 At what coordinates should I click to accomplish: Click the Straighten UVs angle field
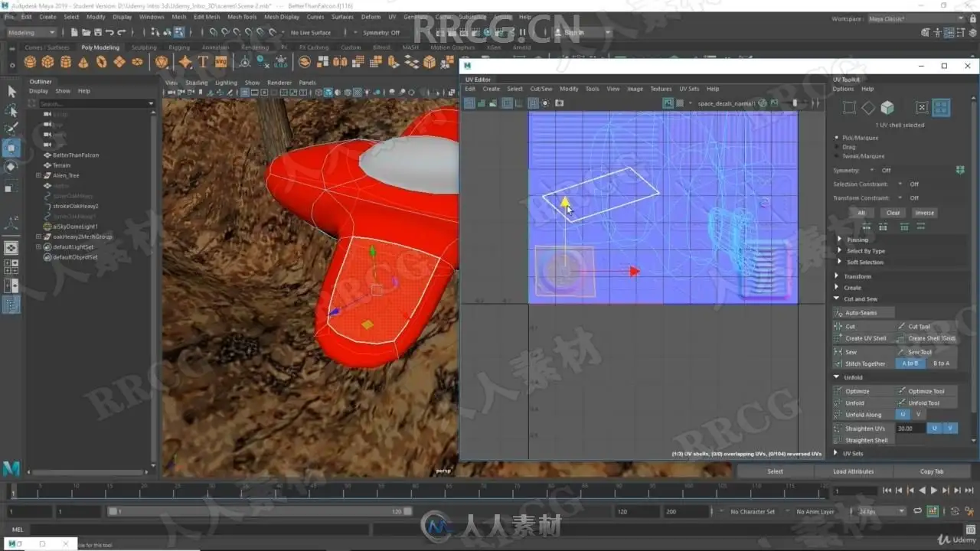pos(910,429)
